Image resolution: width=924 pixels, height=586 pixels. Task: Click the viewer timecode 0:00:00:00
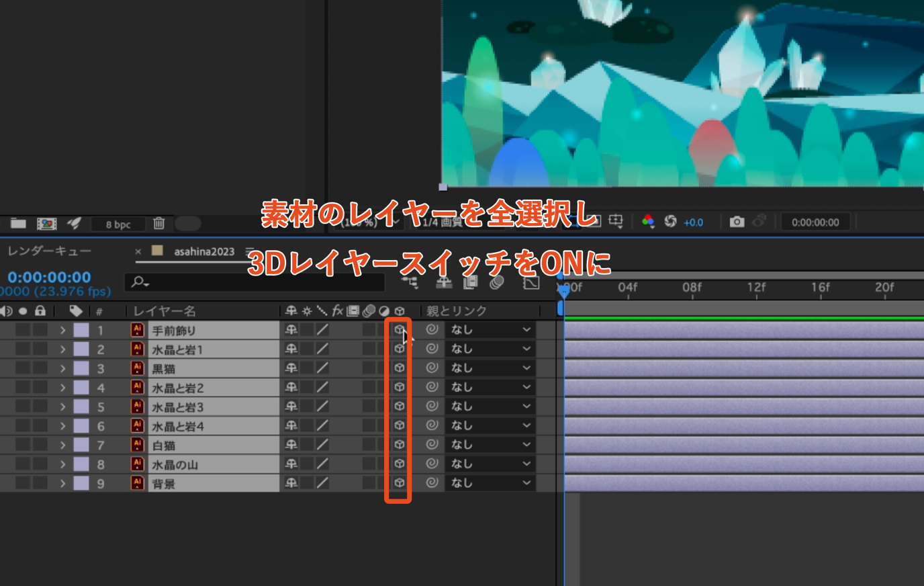815,222
